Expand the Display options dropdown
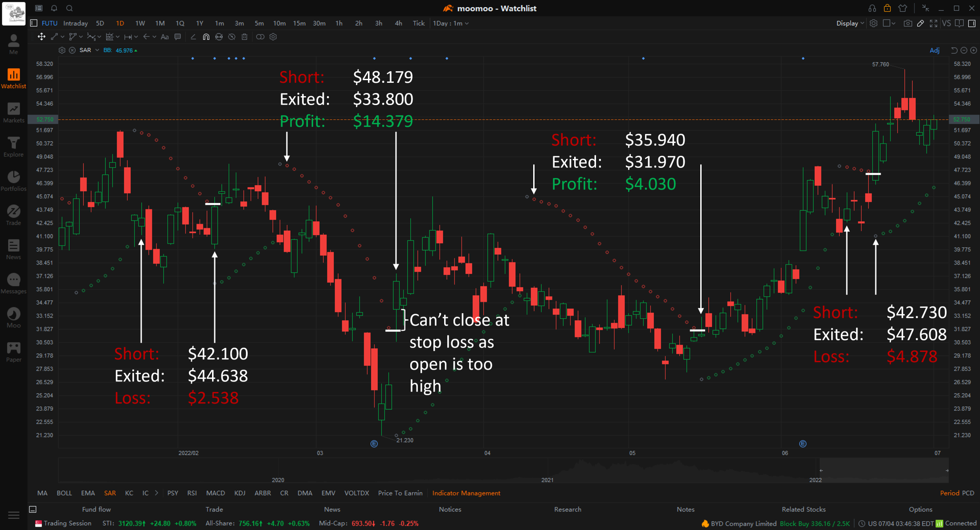The width and height of the screenshot is (980, 530). tap(849, 23)
